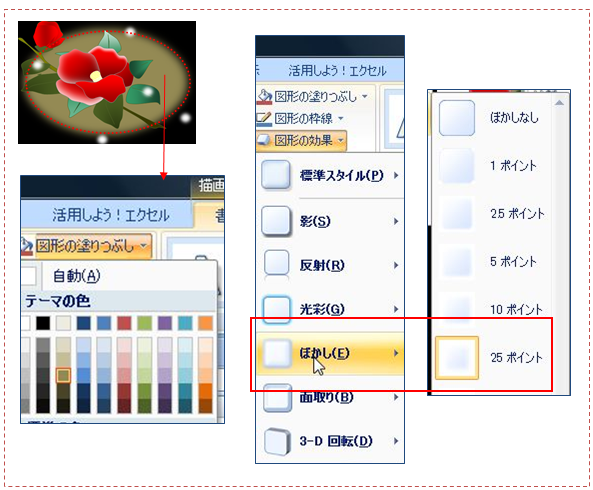The image size is (593, 490).
Task: Pick the red theme color swatch
Action: click(124, 323)
